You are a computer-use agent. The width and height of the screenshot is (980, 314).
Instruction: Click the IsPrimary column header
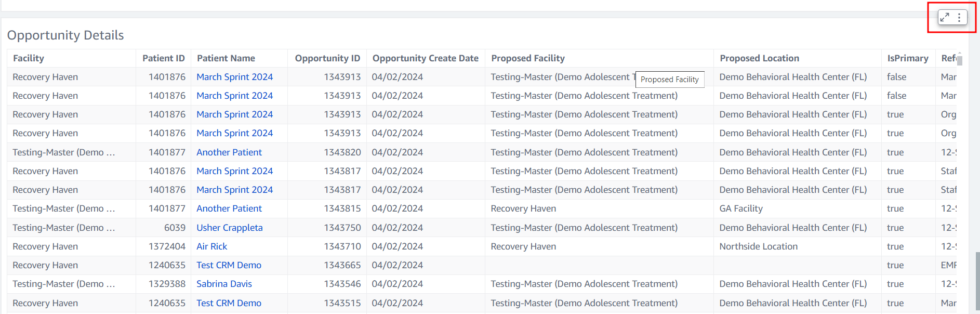point(907,58)
